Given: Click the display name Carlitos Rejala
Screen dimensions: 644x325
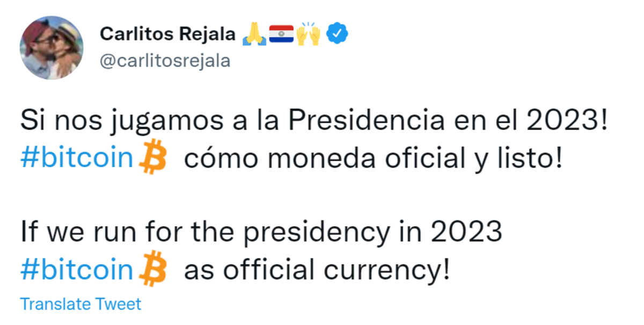Looking at the screenshot, I should [x=167, y=34].
